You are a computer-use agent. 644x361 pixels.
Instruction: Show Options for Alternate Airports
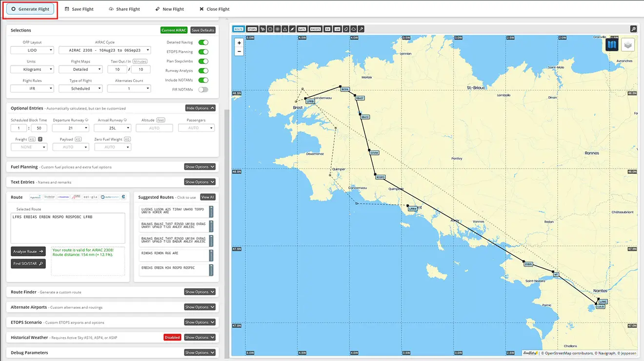(200, 307)
